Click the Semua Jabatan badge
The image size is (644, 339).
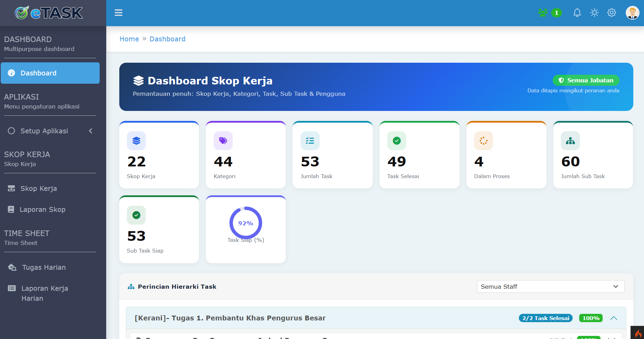(x=586, y=80)
